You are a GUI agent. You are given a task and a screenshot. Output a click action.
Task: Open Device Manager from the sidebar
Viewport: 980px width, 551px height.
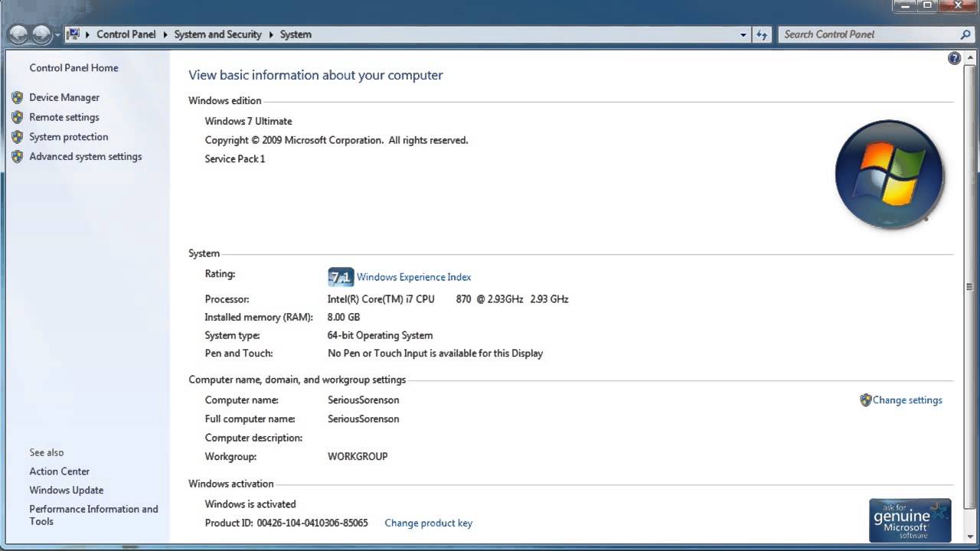[64, 97]
